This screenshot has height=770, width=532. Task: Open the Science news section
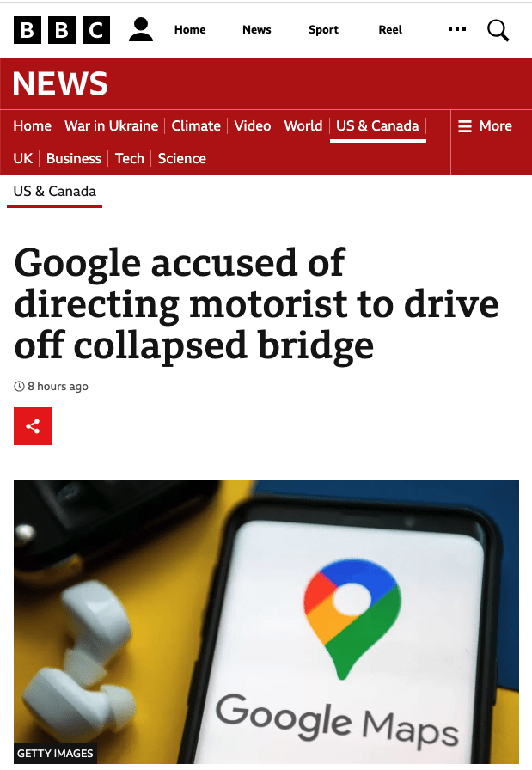point(182,159)
